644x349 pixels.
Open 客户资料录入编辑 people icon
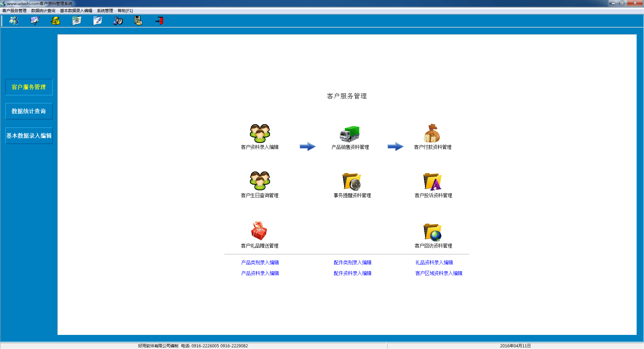click(260, 133)
